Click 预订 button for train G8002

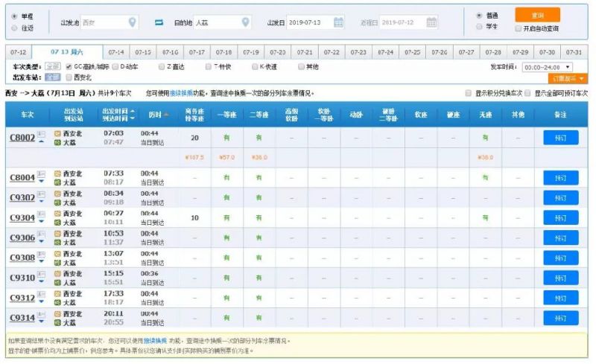[x=561, y=138]
